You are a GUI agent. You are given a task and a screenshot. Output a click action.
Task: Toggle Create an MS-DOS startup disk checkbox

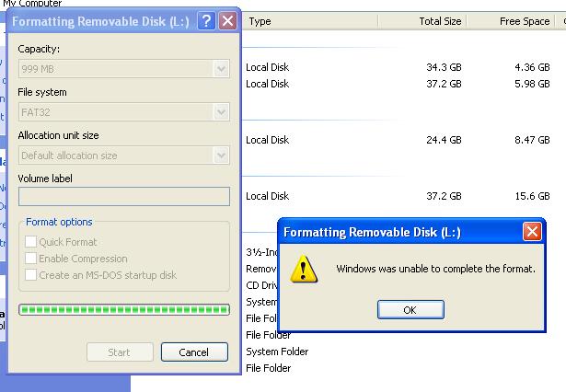(30, 275)
